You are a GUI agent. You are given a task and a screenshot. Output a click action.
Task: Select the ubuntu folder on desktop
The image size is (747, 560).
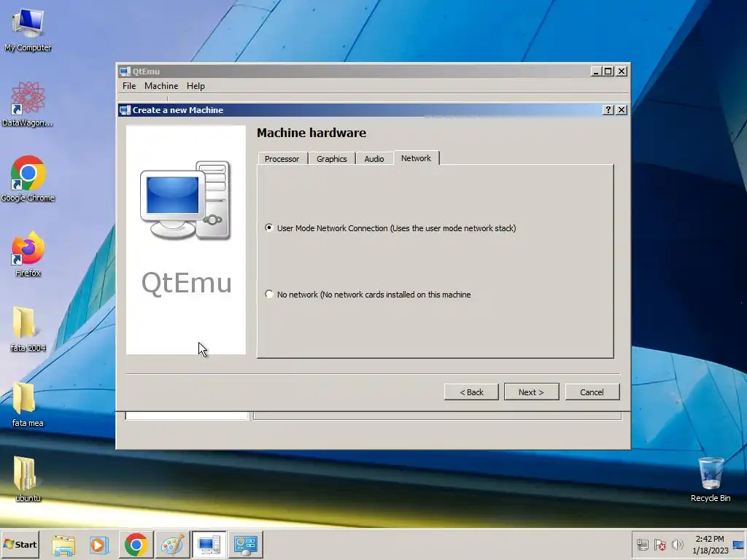pos(28,479)
